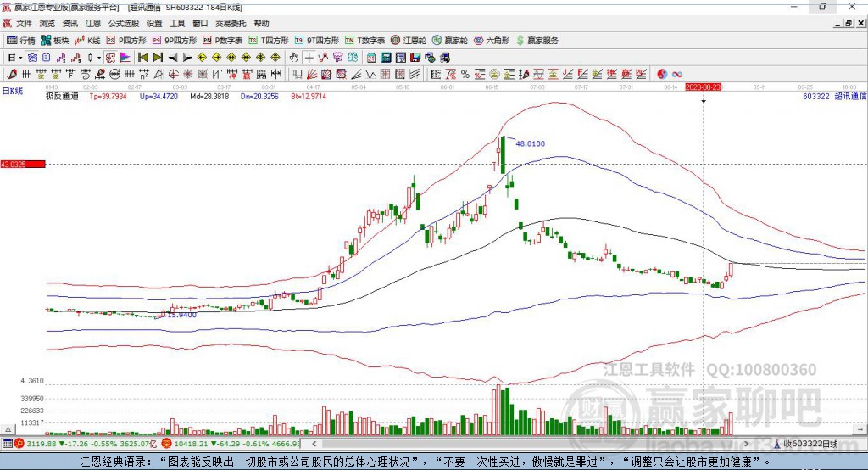Viewport: 868px width, 470px height.
Task: Open the T四方形 tool
Action: (269, 41)
